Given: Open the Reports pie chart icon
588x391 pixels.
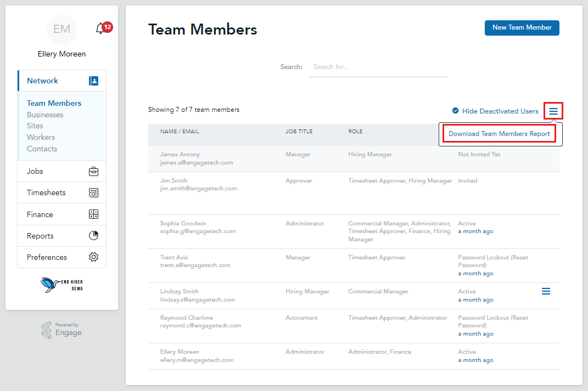Looking at the screenshot, I should click(93, 236).
